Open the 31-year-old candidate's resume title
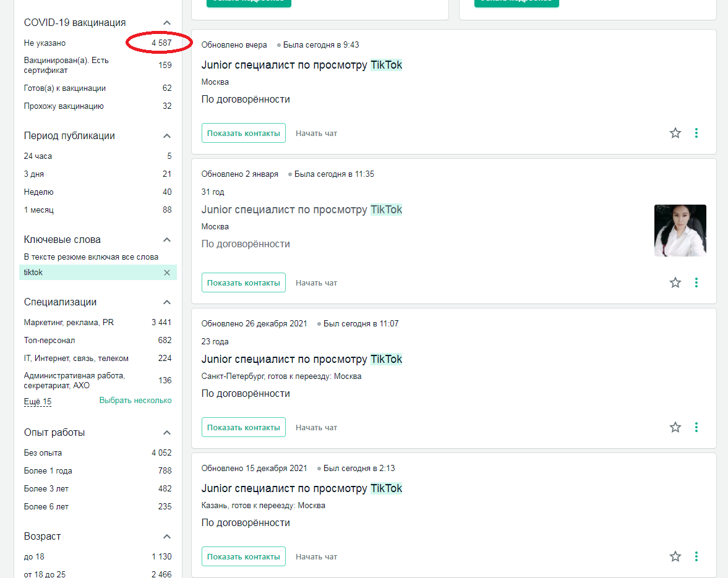 (302, 210)
